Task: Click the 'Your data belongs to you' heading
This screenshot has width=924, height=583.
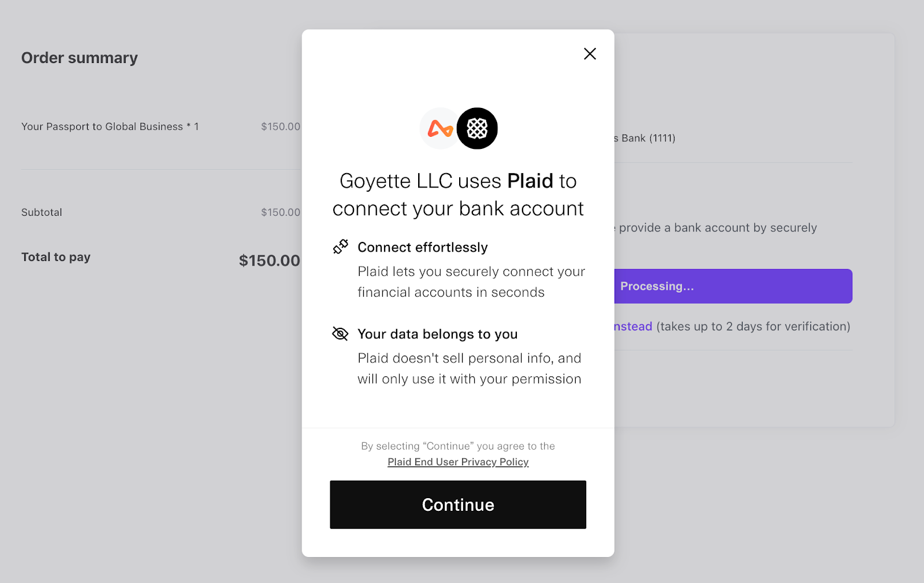Action: 438,334
